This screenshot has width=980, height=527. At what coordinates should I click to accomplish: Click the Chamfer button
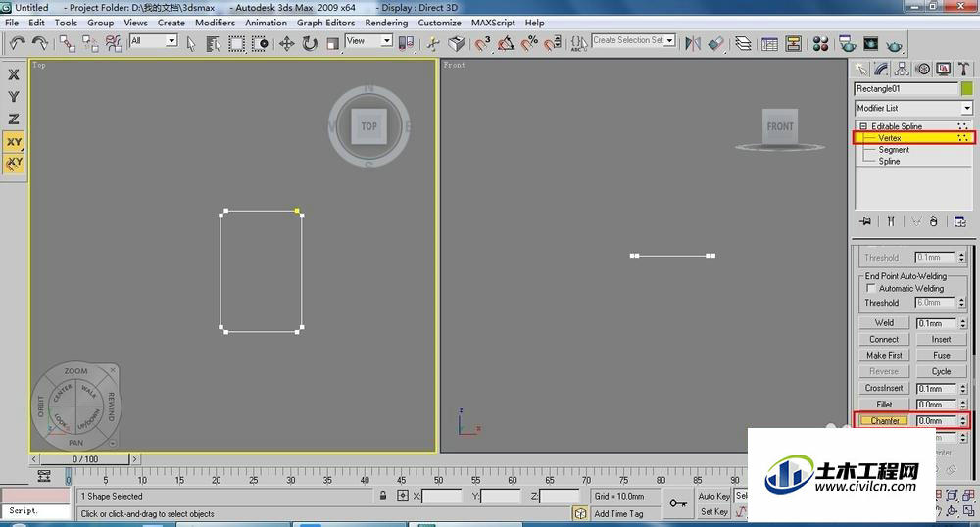click(884, 421)
